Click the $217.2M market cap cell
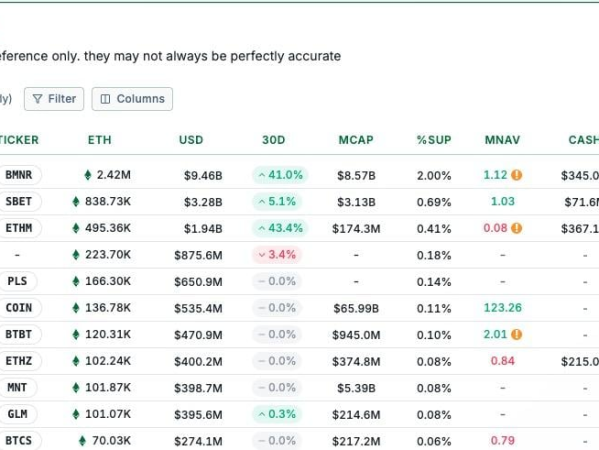This screenshot has width=599, height=450. click(x=356, y=441)
